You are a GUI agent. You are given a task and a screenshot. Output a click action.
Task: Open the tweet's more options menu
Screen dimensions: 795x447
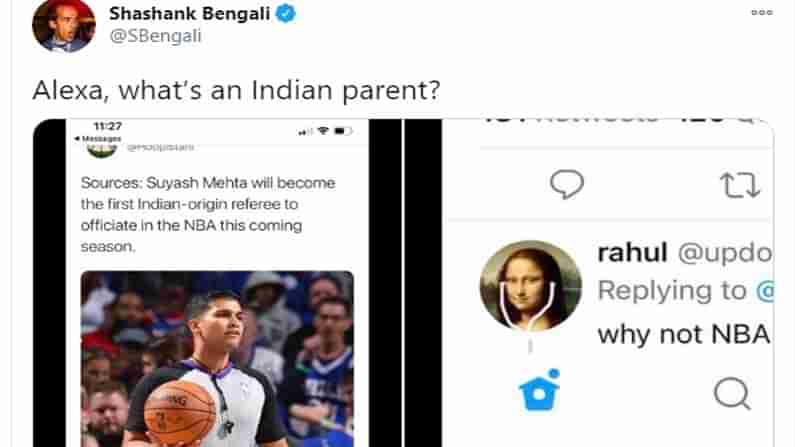(761, 13)
